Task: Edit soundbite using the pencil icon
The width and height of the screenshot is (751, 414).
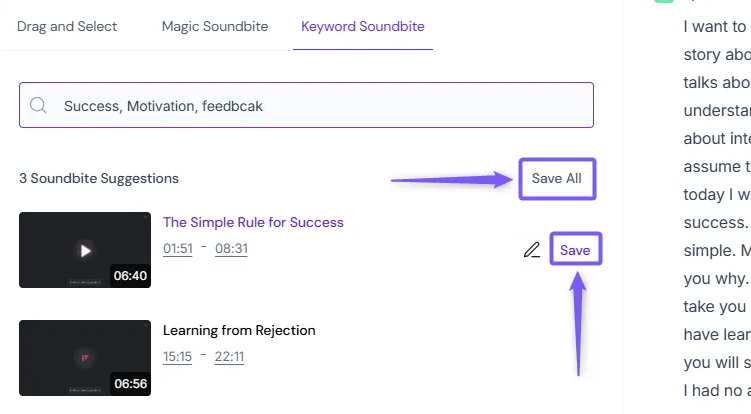Action: coord(531,250)
